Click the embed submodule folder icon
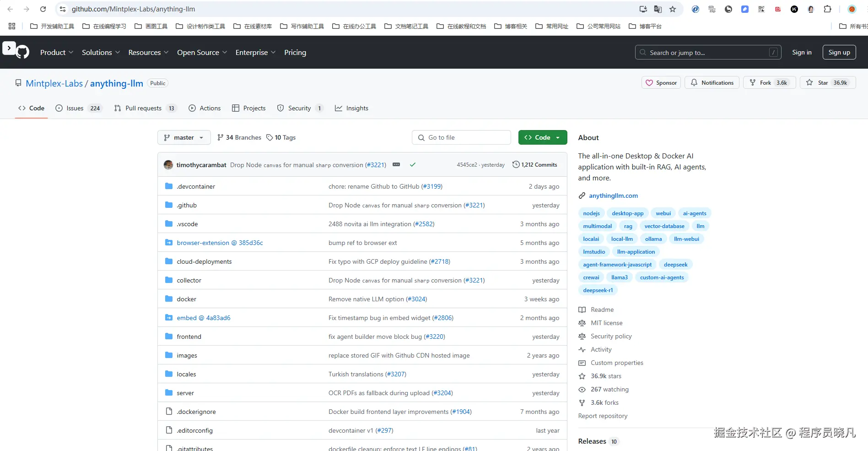The image size is (868, 451). (169, 318)
